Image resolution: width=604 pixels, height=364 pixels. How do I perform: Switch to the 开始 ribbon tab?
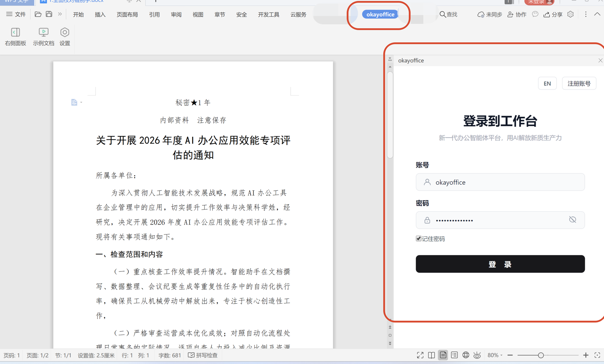pos(79,14)
